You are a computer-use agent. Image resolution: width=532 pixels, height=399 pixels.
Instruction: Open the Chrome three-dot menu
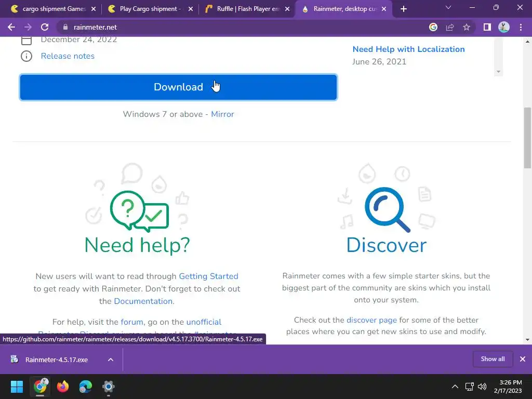pyautogui.click(x=521, y=27)
